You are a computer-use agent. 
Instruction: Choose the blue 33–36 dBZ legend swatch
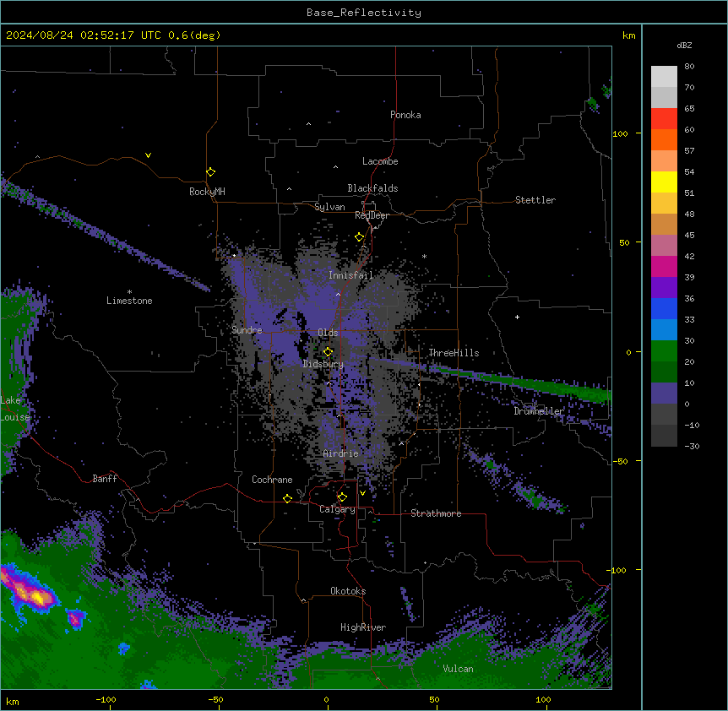664,308
